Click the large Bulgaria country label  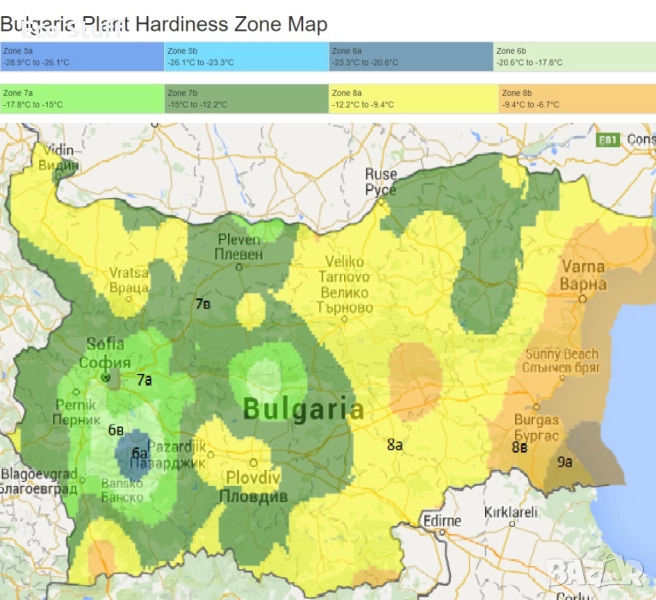pos(303,409)
